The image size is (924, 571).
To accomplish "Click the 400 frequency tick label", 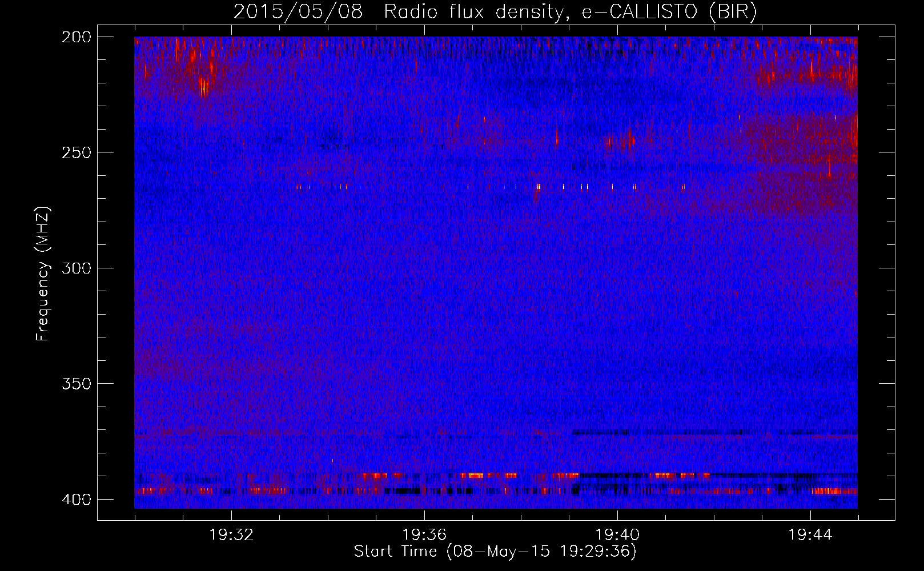I will [76, 500].
